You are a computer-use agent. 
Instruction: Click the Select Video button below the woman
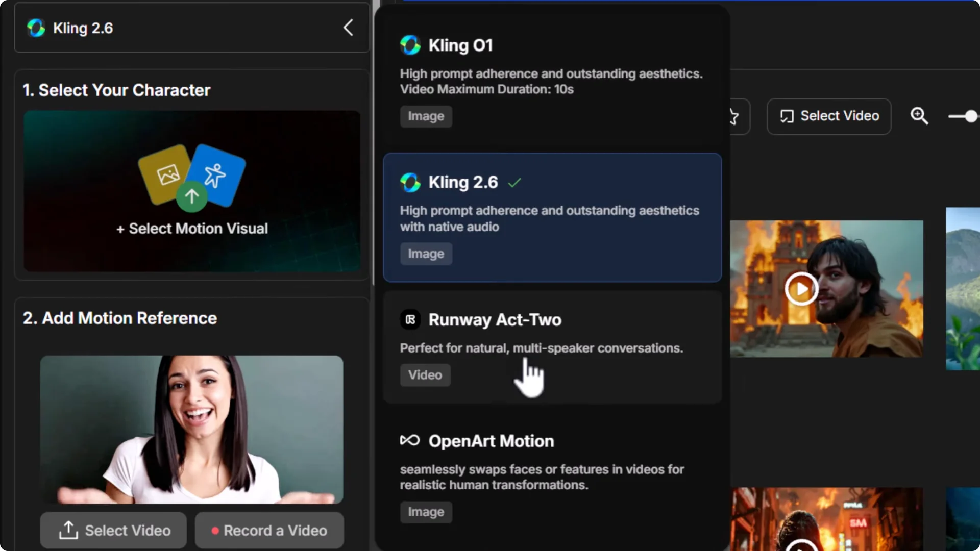[112, 530]
